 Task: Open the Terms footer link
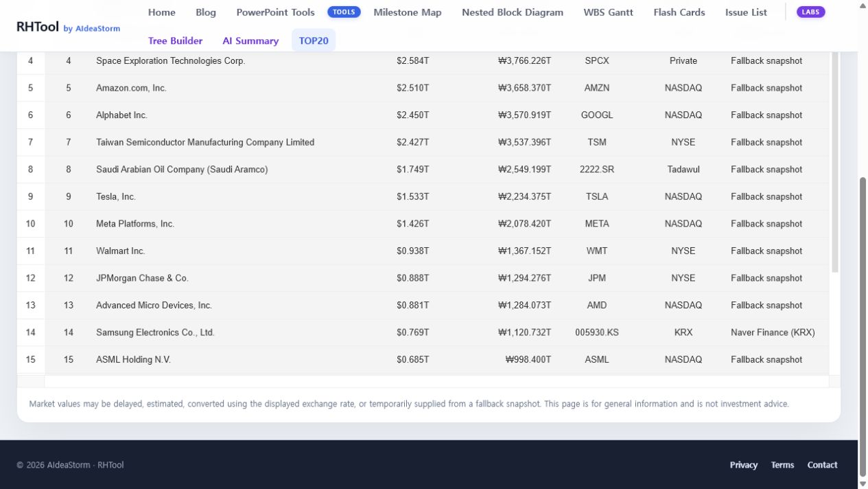(782, 465)
